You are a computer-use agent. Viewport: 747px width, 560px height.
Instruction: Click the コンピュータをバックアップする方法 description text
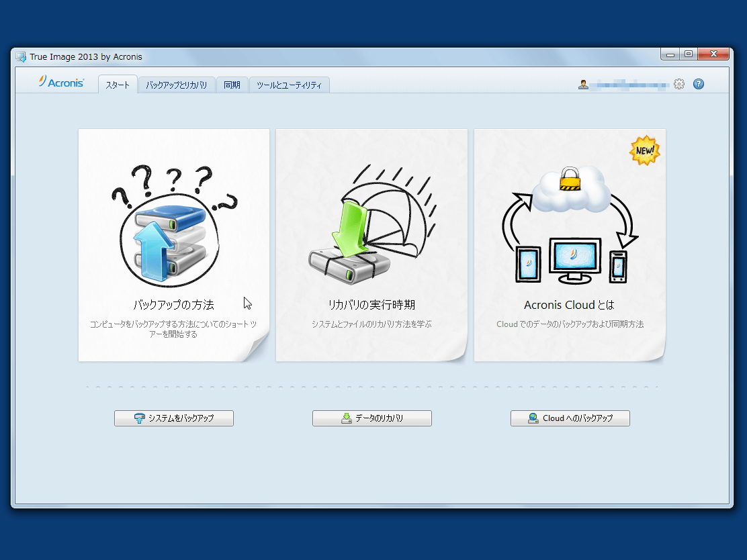[x=173, y=329]
